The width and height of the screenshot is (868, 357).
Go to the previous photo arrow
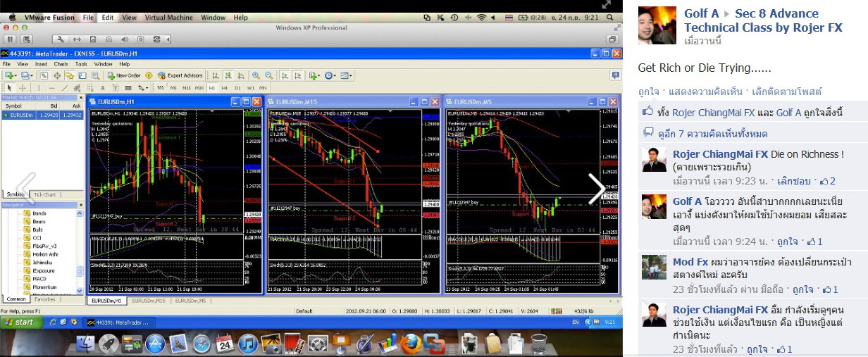click(x=26, y=189)
